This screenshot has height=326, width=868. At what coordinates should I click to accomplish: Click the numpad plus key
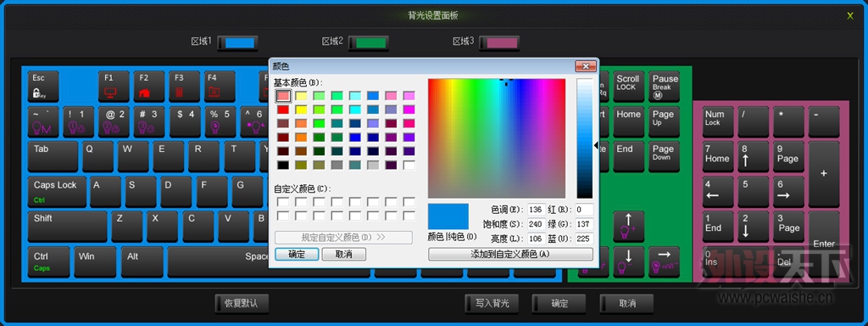pos(824,174)
